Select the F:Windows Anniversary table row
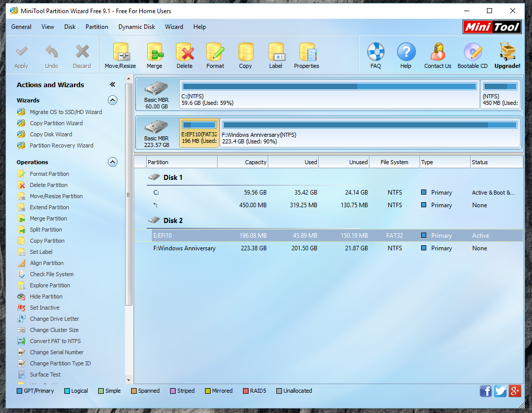 coord(329,248)
